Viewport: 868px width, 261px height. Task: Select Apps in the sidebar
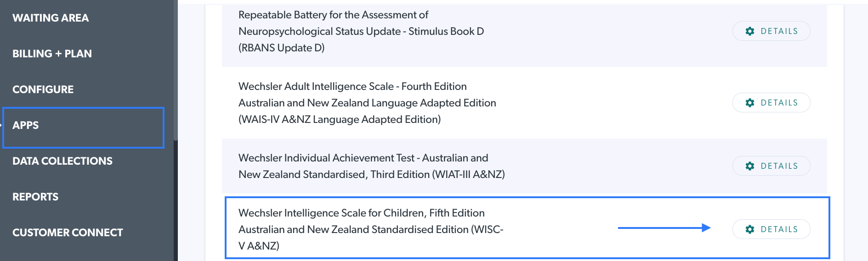click(x=26, y=125)
